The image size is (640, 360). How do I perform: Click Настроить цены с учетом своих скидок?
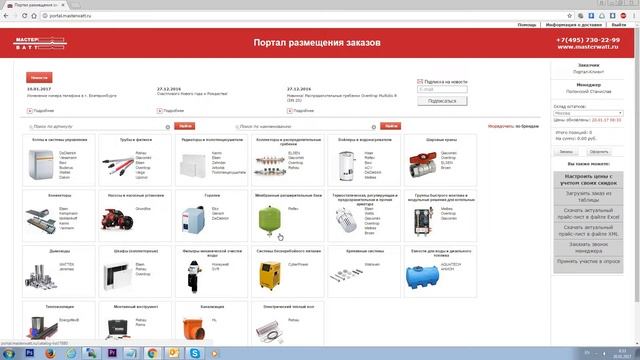(x=588, y=180)
